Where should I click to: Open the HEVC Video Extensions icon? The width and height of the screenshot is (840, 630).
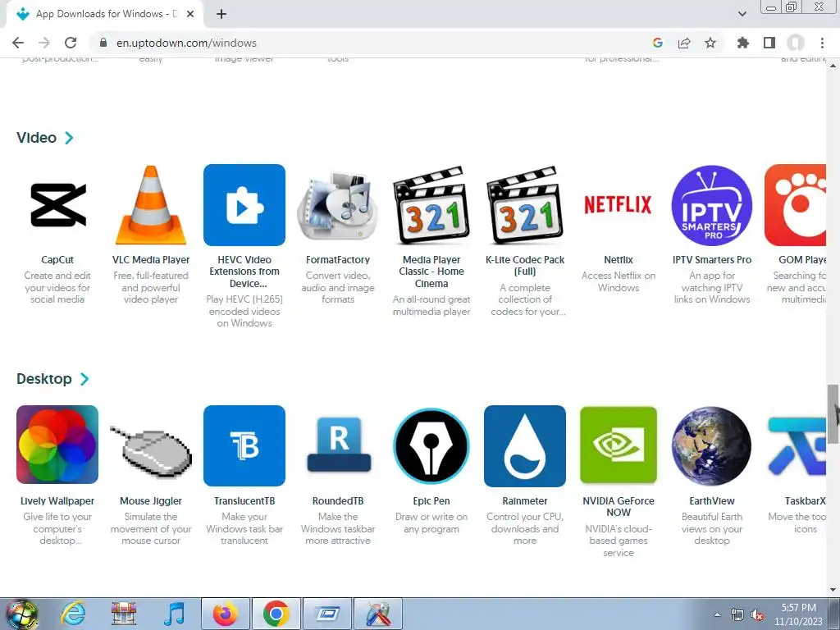244,204
